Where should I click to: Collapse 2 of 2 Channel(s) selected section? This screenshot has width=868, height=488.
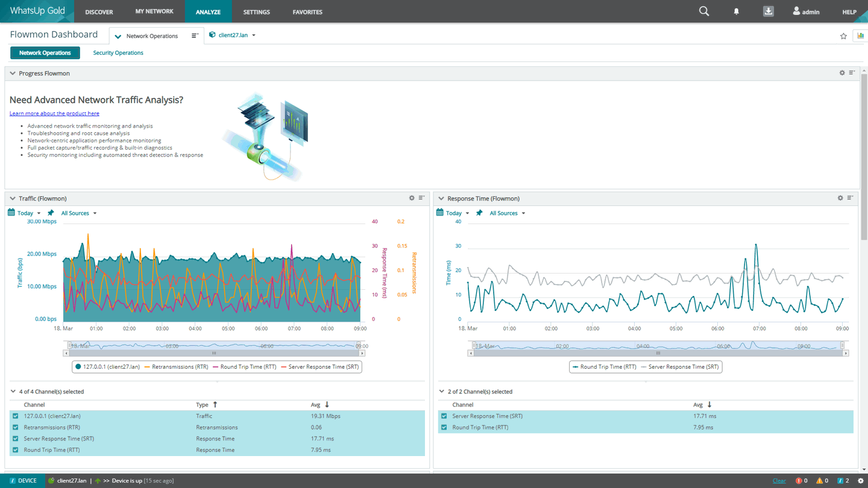coord(442,392)
